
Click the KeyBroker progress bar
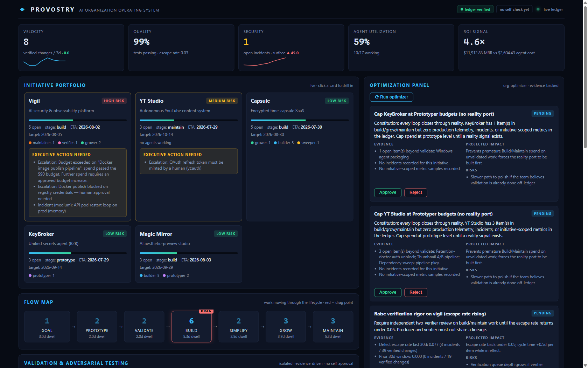click(x=78, y=253)
